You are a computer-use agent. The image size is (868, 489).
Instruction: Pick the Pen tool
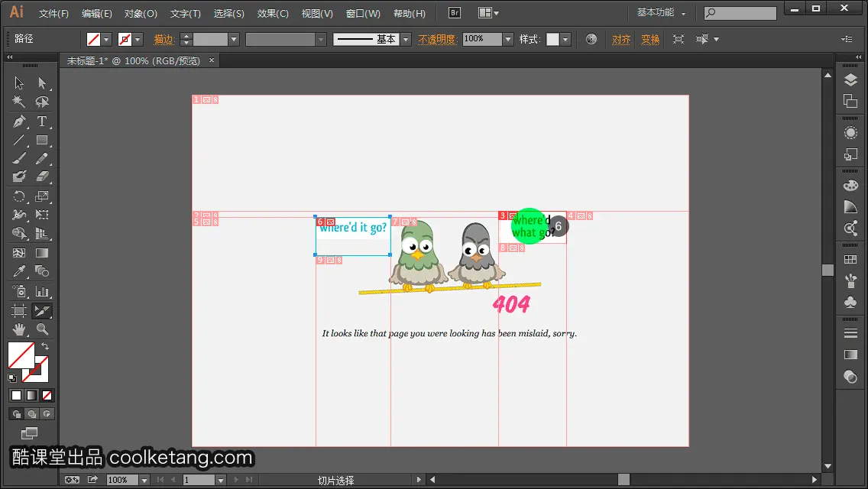point(19,121)
